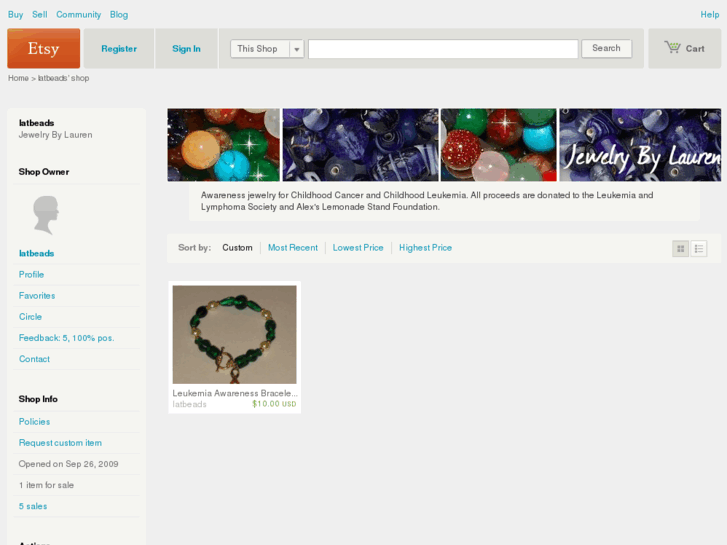Open the Community menu link
Viewport: 727px width, 545px height.
(x=78, y=15)
